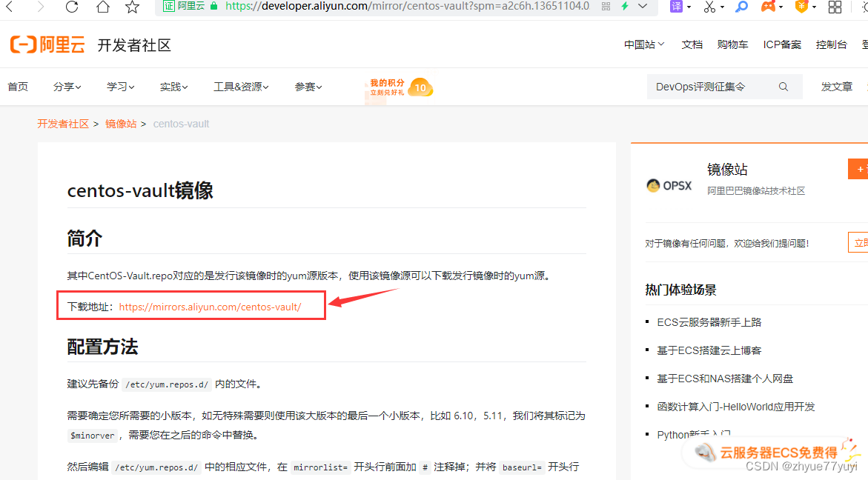Click the 热门体验场景 heading
The image size is (868, 480).
click(680, 290)
